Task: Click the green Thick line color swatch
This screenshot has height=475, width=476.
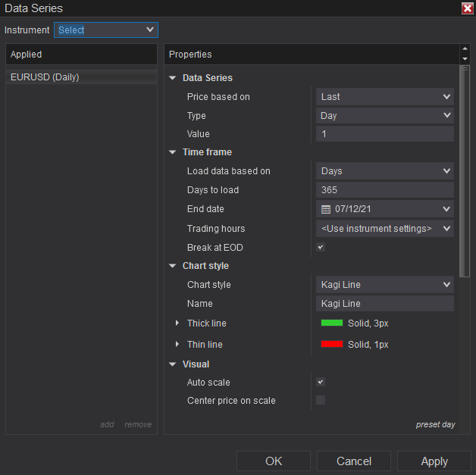Action: (x=332, y=323)
